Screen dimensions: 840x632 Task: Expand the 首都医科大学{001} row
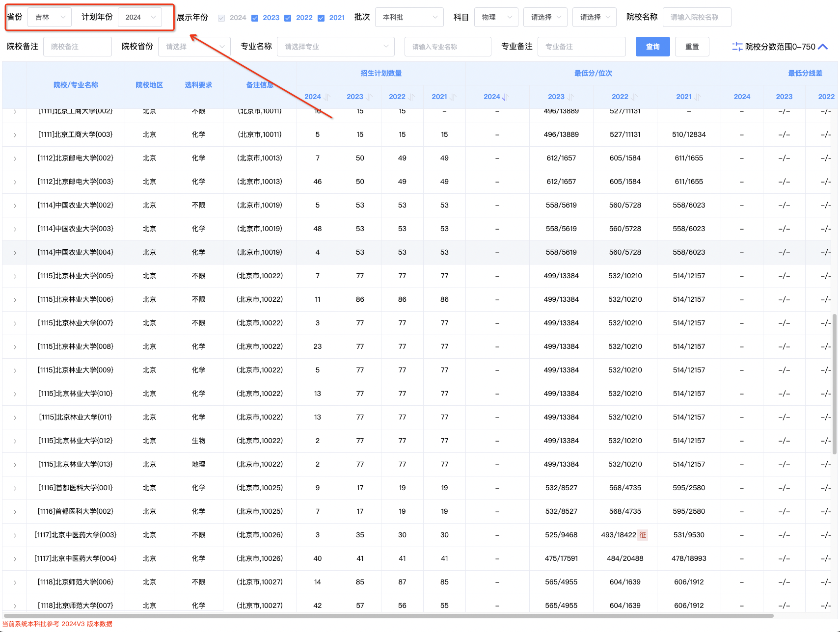pyautogui.click(x=15, y=488)
